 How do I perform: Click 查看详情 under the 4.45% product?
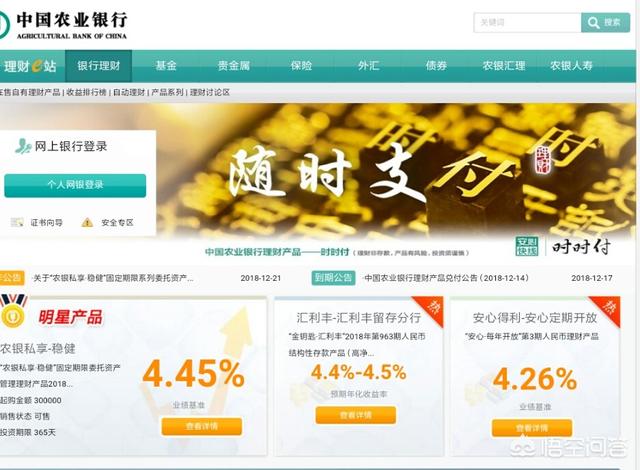202,426
